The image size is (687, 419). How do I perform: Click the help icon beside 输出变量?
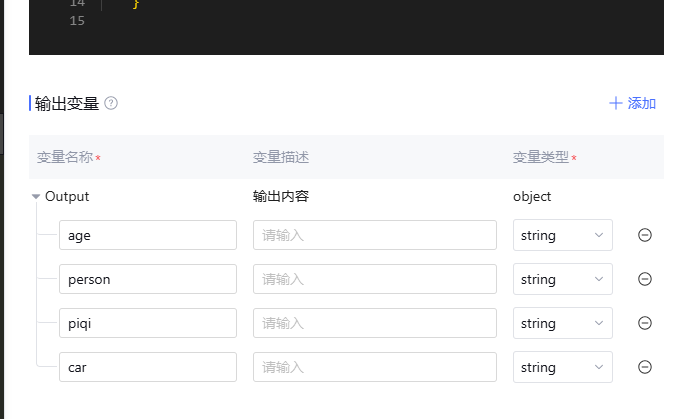111,103
